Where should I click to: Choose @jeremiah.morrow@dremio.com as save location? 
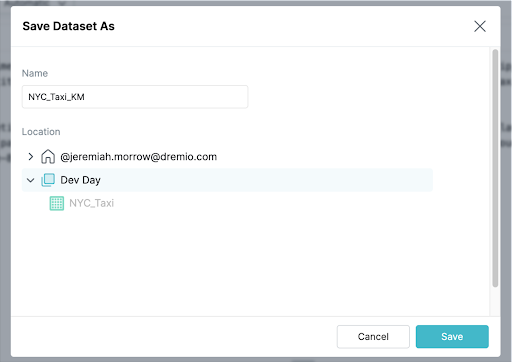[139, 157]
